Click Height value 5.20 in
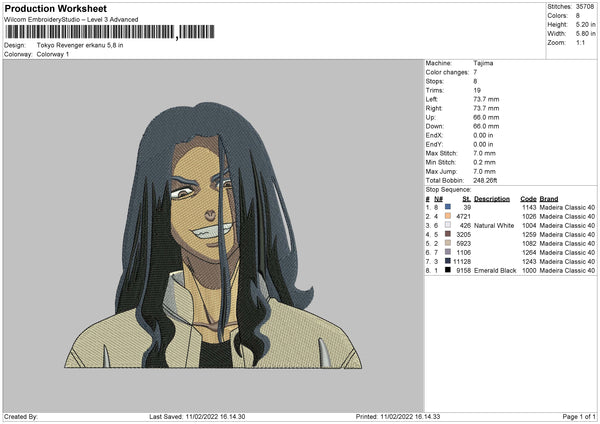The height and width of the screenshot is (424, 600). point(585,24)
